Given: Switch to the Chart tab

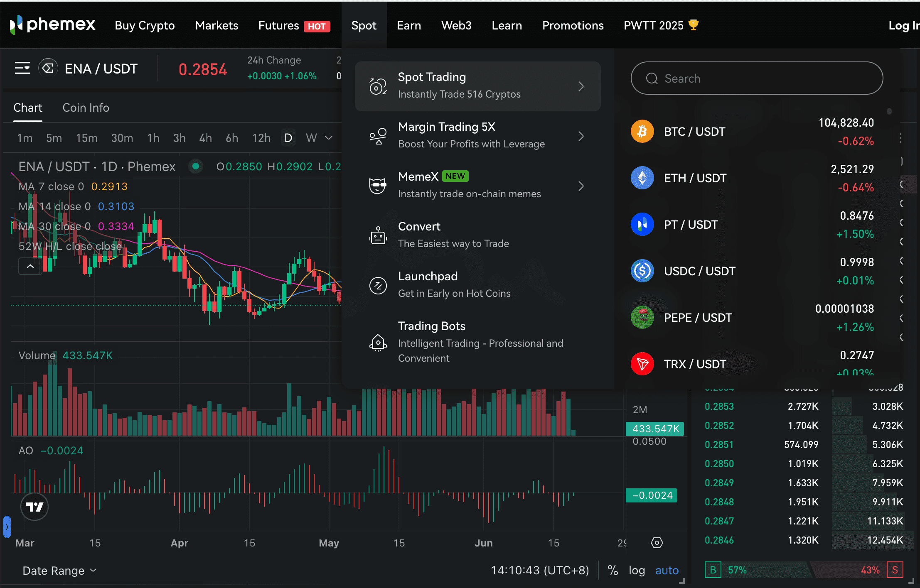Looking at the screenshot, I should click(28, 108).
